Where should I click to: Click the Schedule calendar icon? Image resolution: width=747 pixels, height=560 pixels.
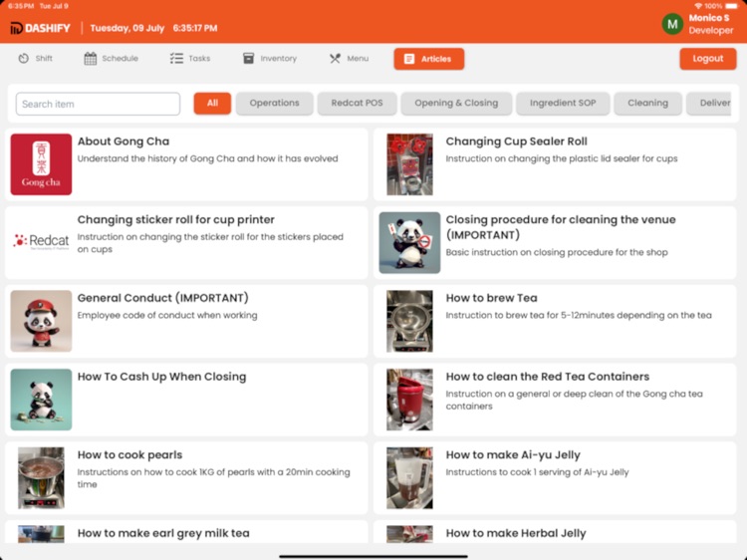[x=91, y=58]
